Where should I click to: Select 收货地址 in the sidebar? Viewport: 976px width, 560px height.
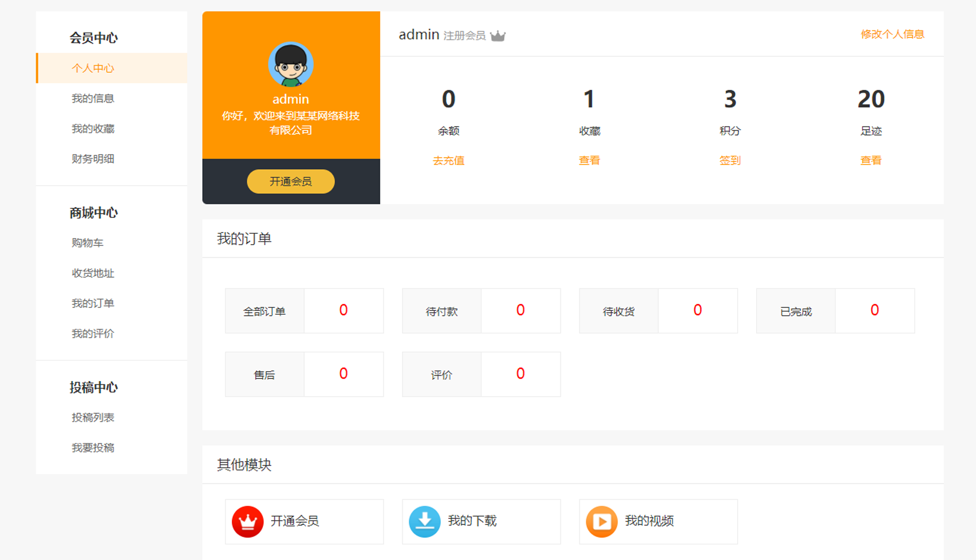(93, 273)
